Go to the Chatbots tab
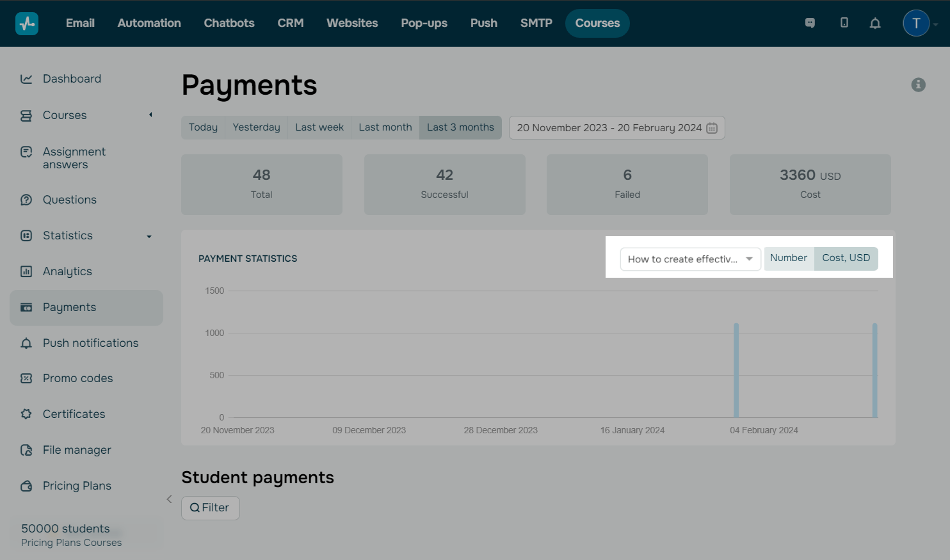This screenshot has height=560, width=950. click(229, 23)
